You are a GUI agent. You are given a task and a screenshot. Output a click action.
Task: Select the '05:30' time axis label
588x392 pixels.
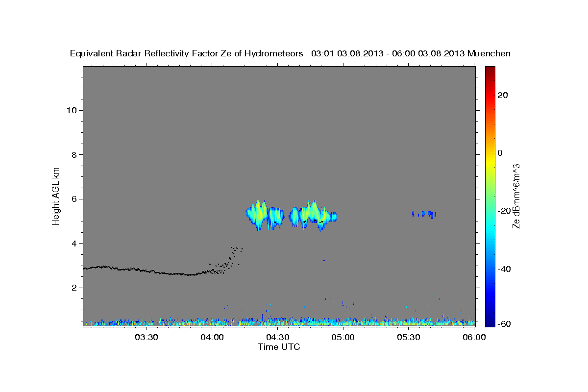tap(409, 337)
